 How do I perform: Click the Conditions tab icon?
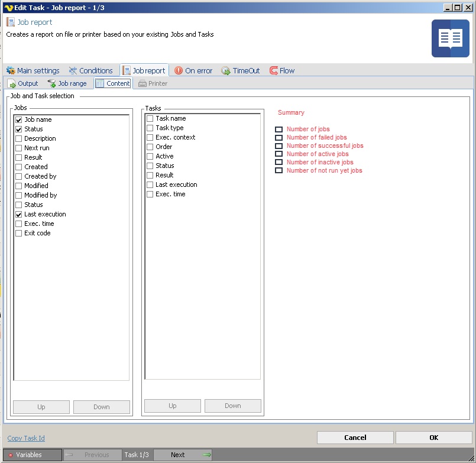click(73, 70)
